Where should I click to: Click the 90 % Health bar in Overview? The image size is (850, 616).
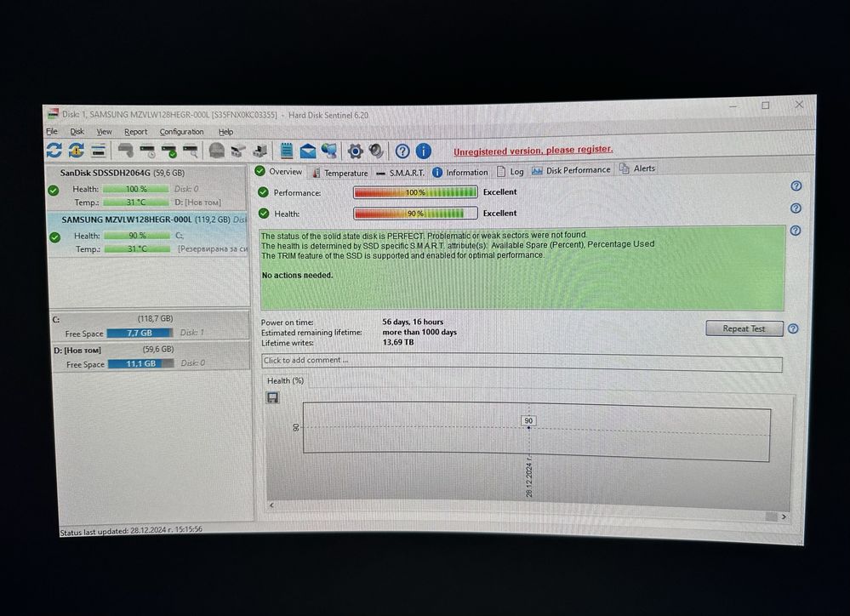(415, 214)
